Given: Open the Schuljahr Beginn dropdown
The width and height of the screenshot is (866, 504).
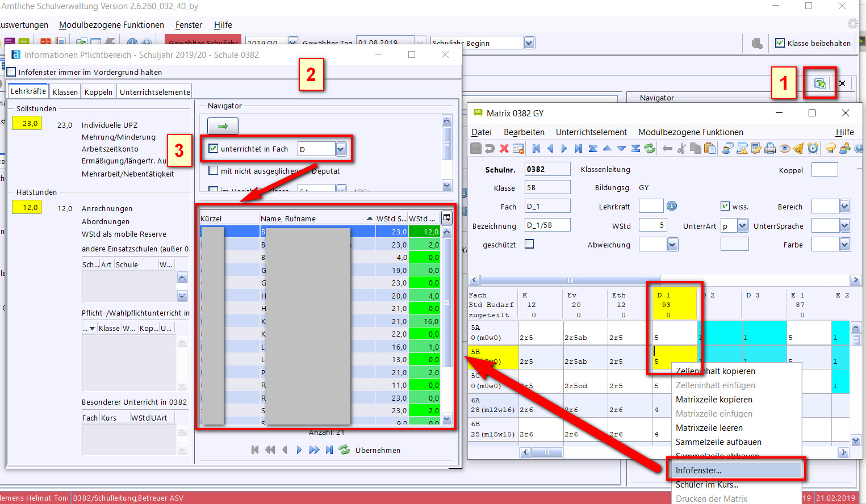Looking at the screenshot, I should point(529,43).
